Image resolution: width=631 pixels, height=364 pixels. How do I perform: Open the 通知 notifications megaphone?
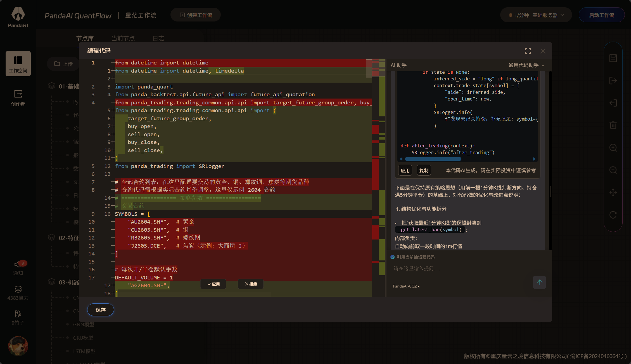(x=18, y=268)
